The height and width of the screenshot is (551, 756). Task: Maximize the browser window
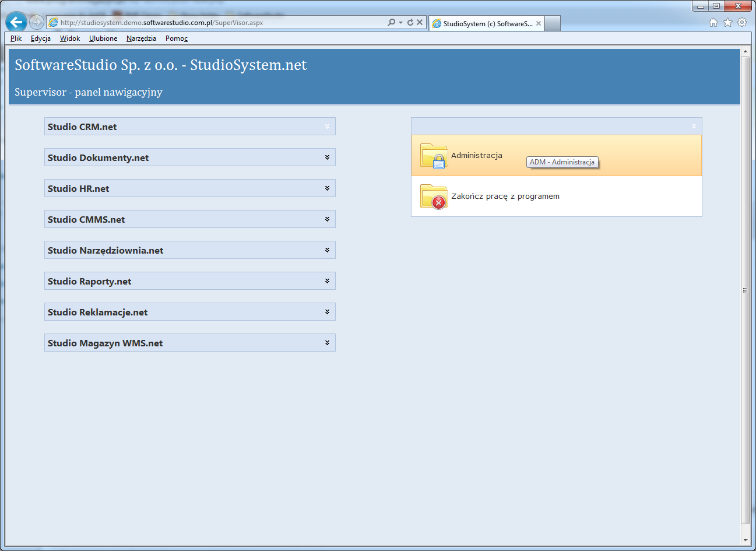click(716, 6)
